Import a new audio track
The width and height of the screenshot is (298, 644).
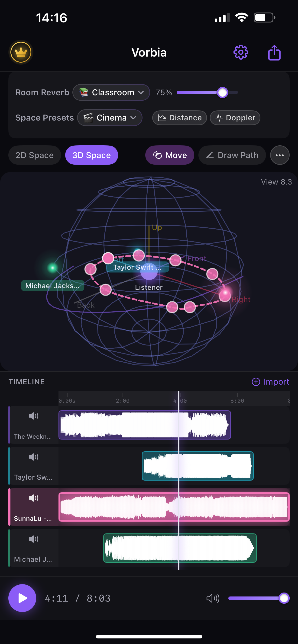tap(270, 382)
